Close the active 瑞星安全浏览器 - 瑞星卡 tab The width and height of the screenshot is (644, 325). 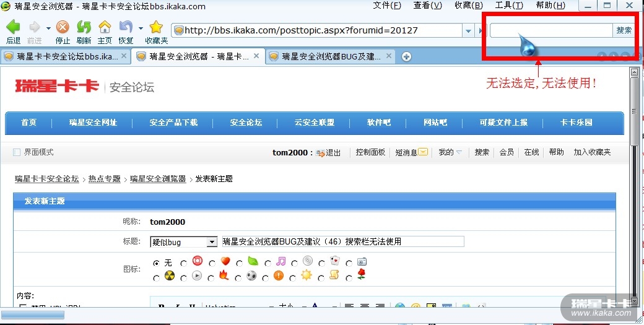(256, 56)
